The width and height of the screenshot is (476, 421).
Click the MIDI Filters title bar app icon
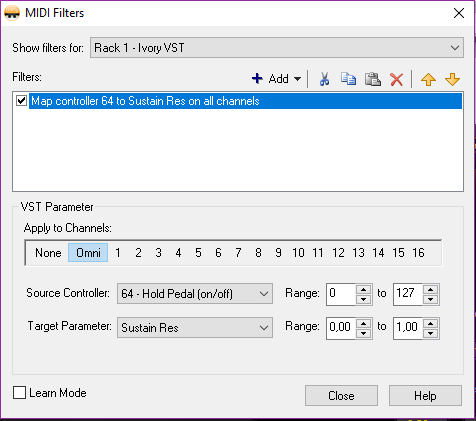click(x=12, y=13)
